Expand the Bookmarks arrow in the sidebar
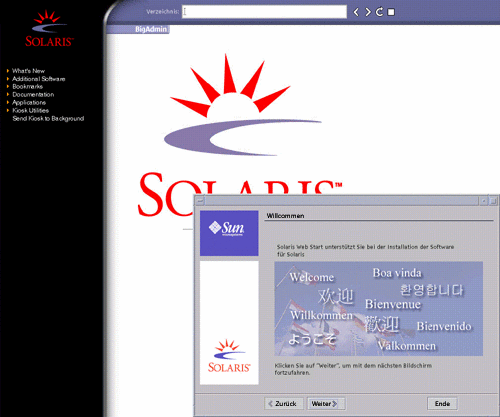 coord(8,86)
